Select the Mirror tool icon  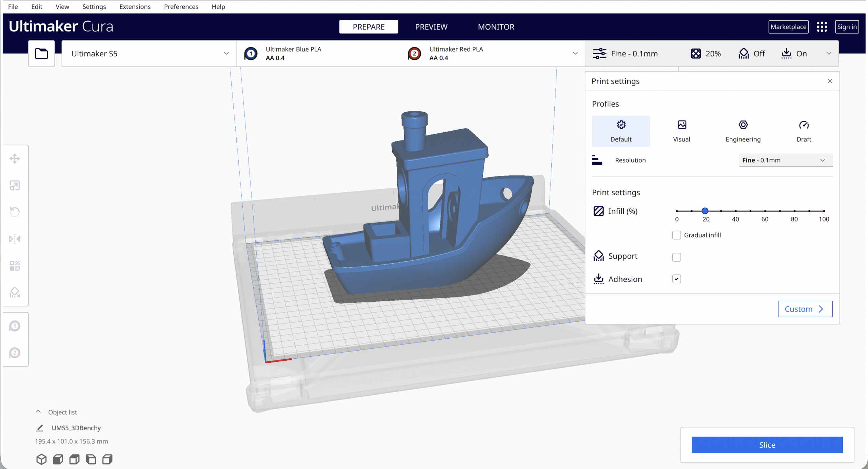coord(15,239)
